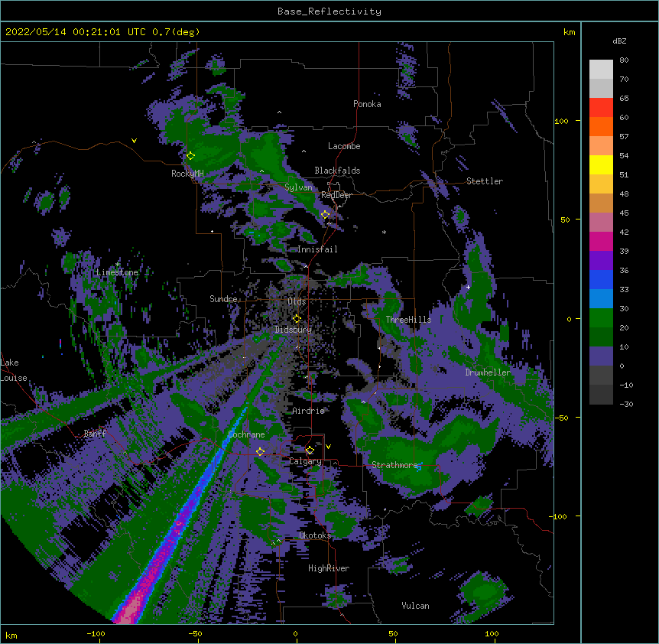Screen dimensions: 659x644
Task: Click the -30 value on the legend
Action: [x=626, y=404]
